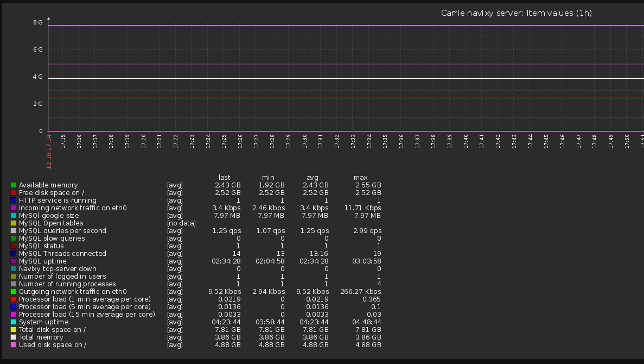The image size is (644, 364).
Task: Click MySQL queries per second label
Action: pyautogui.click(x=62, y=231)
